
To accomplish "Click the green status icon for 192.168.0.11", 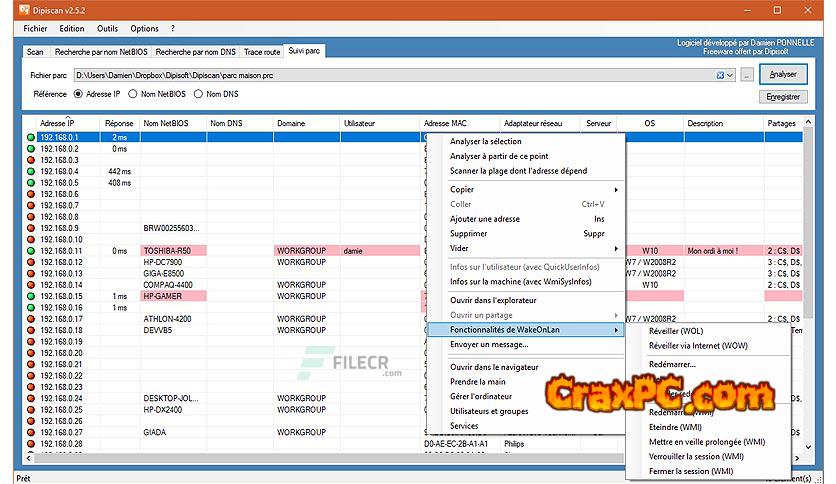I will tap(31, 251).
